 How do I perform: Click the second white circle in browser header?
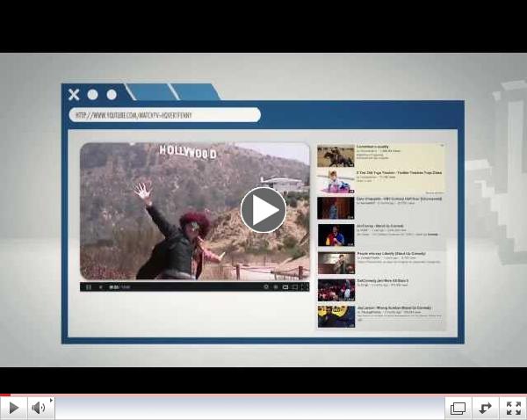pos(112,94)
